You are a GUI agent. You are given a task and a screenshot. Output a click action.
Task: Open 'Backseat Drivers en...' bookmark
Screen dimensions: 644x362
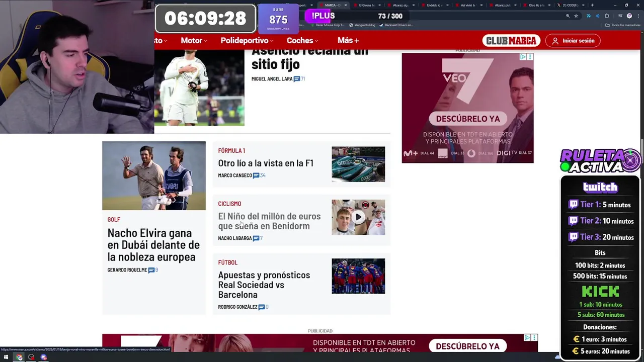396,25
